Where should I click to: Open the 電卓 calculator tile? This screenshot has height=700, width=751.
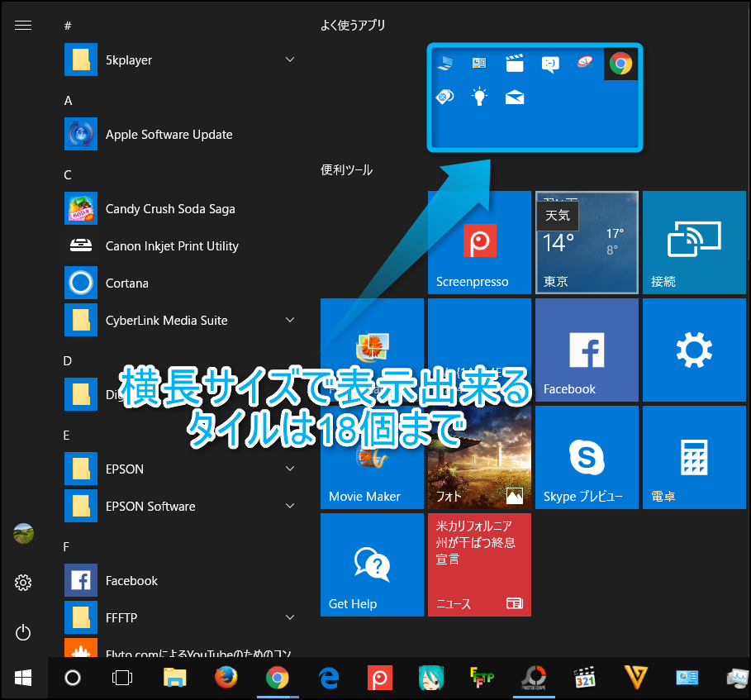tap(694, 457)
